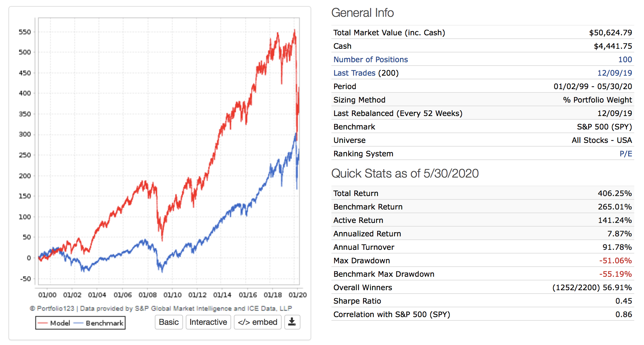This screenshot has height=345, width=644.
Task: Click the Sharpe Ratio row label
Action: 357,301
